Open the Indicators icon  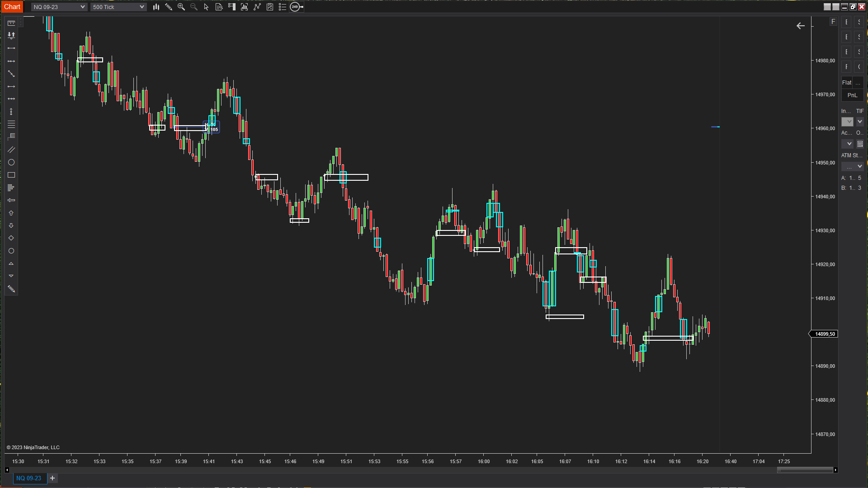(x=257, y=7)
